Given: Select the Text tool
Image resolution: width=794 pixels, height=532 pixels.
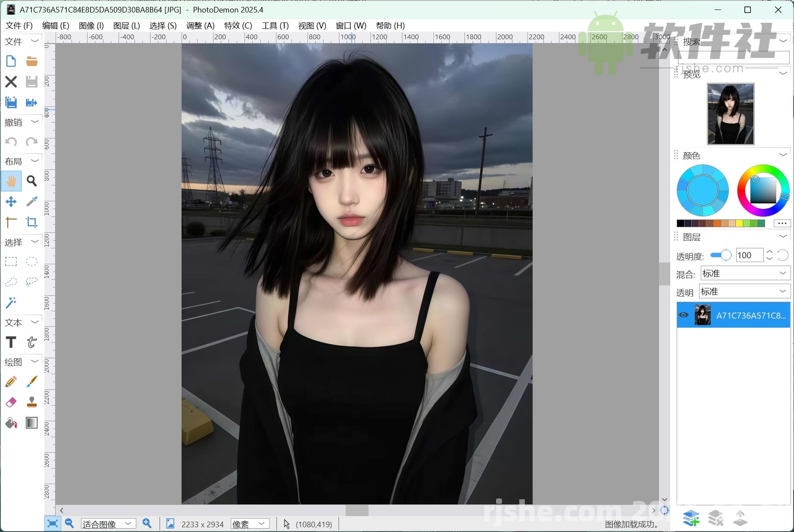Looking at the screenshot, I should tap(11, 342).
